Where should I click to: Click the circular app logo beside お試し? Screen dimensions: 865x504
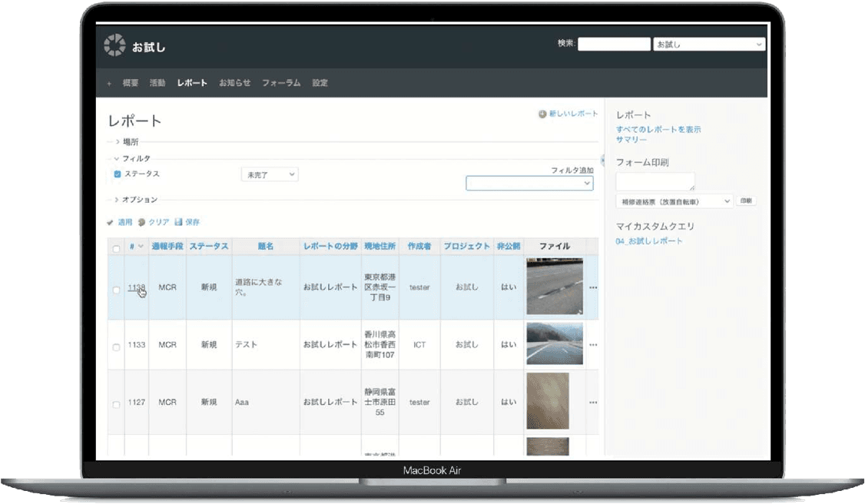(x=114, y=45)
